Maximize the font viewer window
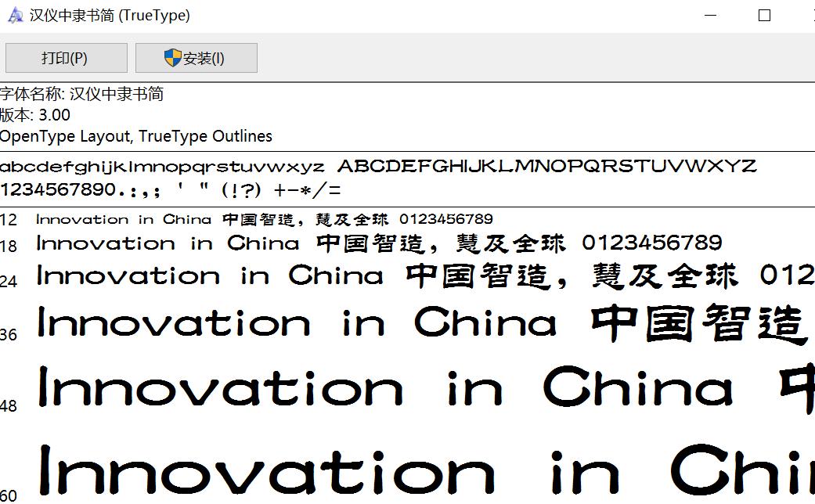Image resolution: width=815 pixels, height=504 pixels. (764, 16)
